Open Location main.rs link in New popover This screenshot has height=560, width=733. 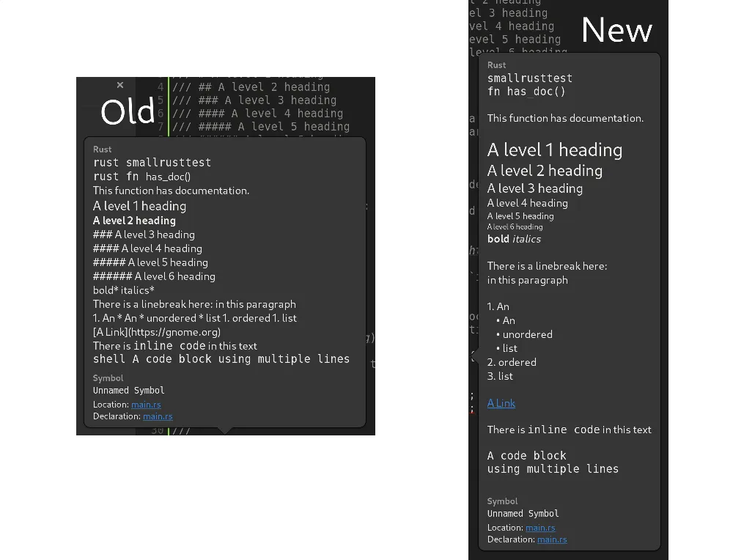[x=540, y=528]
